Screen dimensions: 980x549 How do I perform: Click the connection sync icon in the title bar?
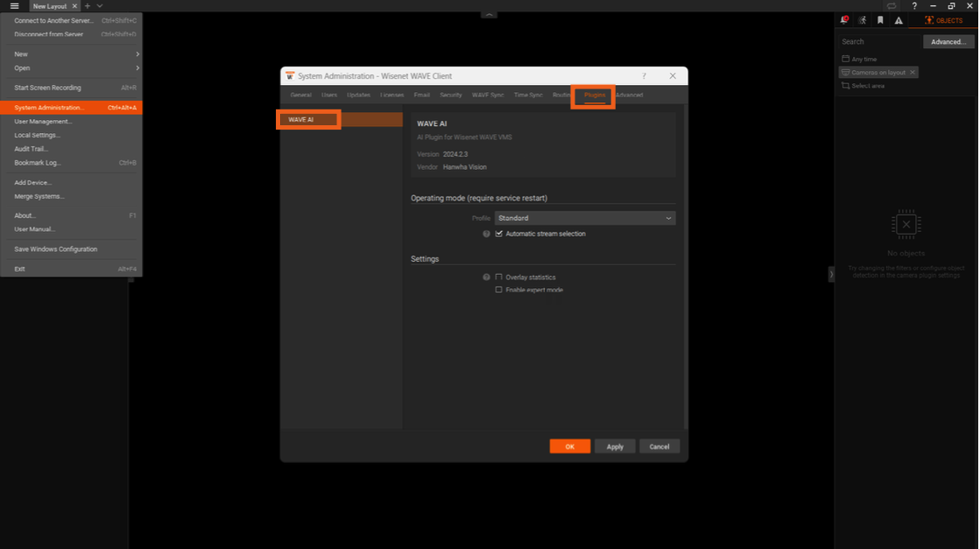(892, 5)
